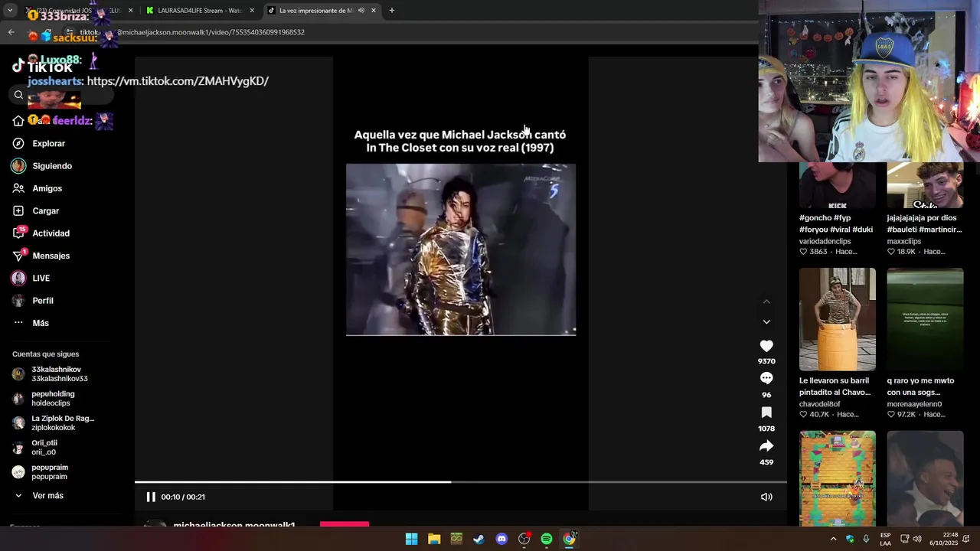This screenshot has width=980, height=551.
Task: Click the microphone tray icon
Action: coord(866,539)
